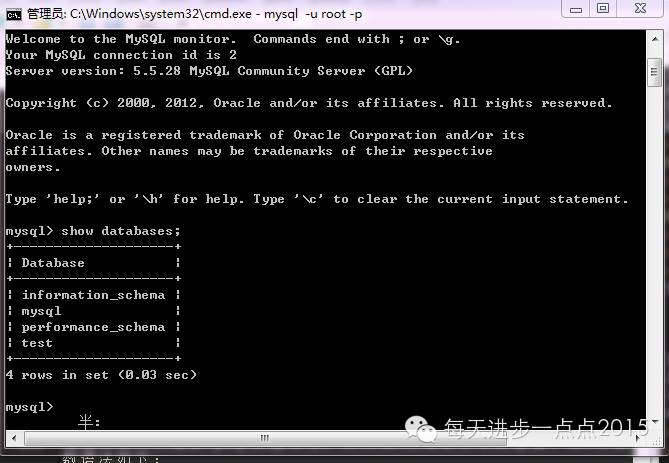
Task: Click the Copyright (c) 2000, 2012 line
Action: point(309,103)
